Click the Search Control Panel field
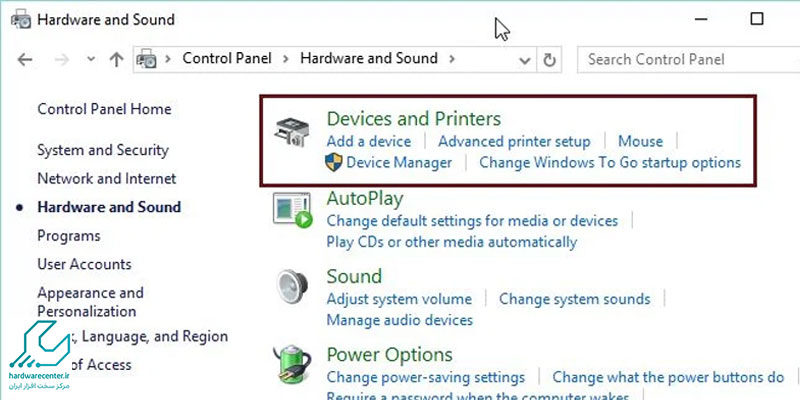 (688, 60)
